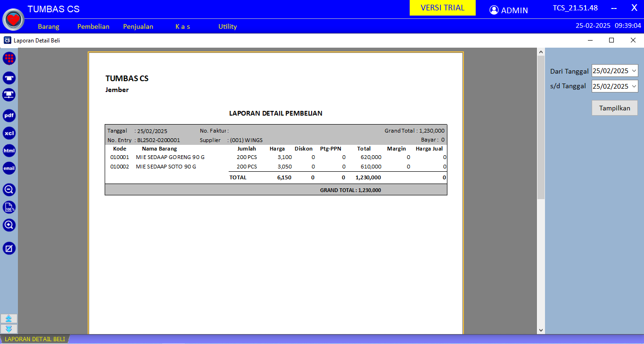Click the edit report icon
This screenshot has height=344, width=644.
[9, 248]
